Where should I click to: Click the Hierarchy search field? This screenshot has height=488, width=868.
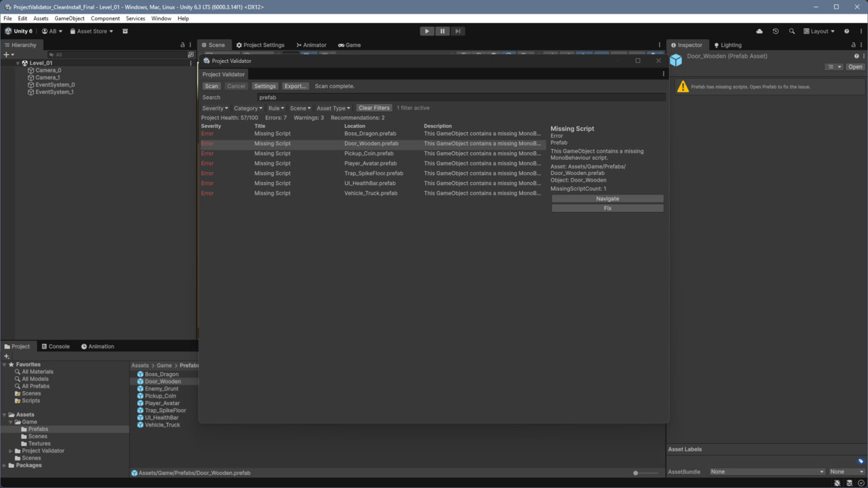(x=116, y=54)
